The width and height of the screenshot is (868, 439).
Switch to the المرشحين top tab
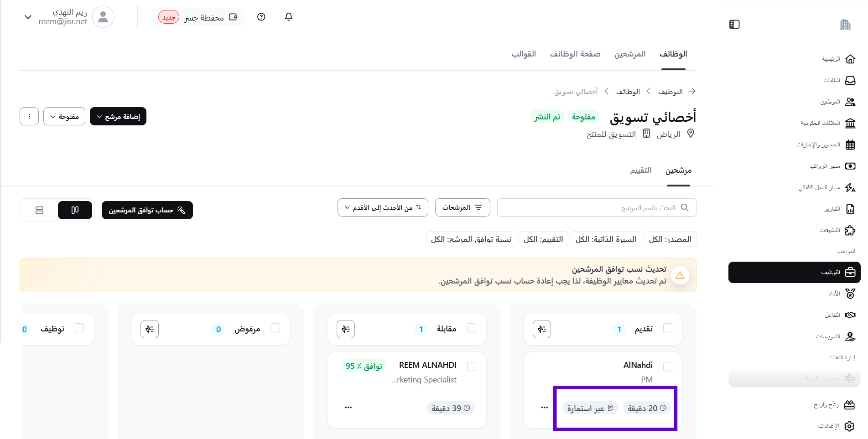click(629, 54)
